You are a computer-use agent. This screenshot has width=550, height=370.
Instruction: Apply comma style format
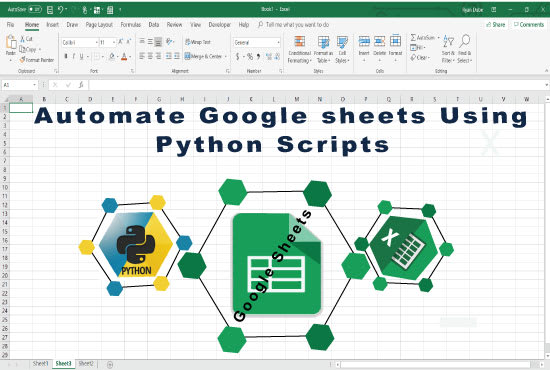(259, 56)
